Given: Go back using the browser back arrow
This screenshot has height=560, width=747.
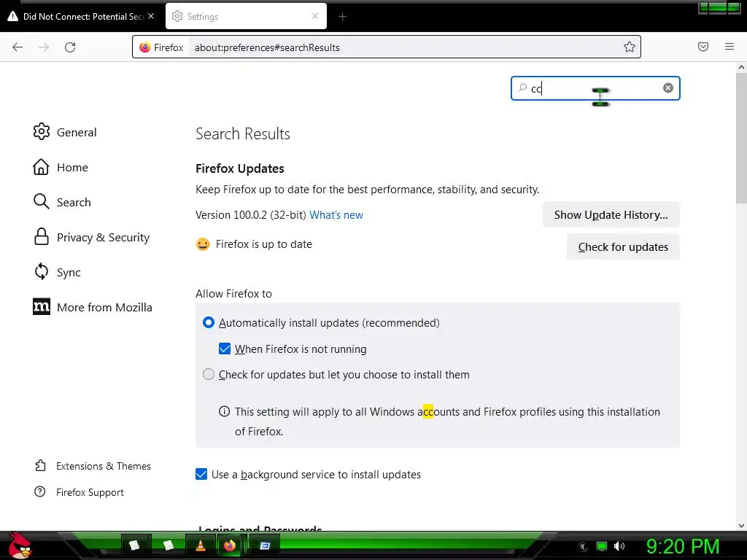Looking at the screenshot, I should click(x=18, y=47).
